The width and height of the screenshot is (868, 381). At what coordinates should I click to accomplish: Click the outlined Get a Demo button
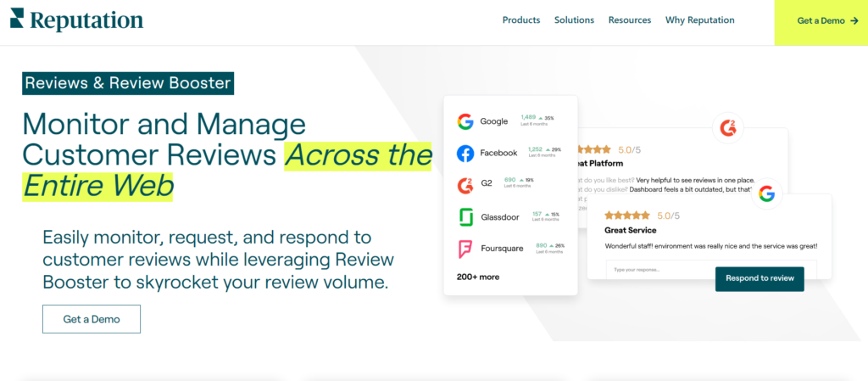92,319
